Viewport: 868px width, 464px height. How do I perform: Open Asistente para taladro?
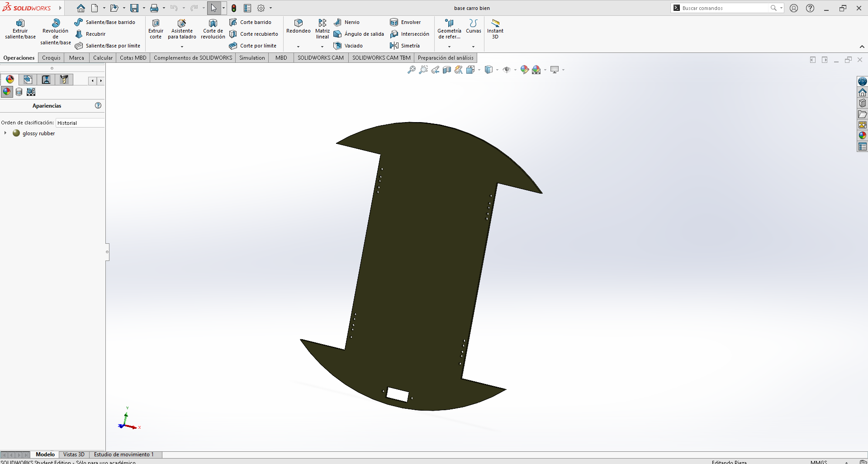[182, 29]
